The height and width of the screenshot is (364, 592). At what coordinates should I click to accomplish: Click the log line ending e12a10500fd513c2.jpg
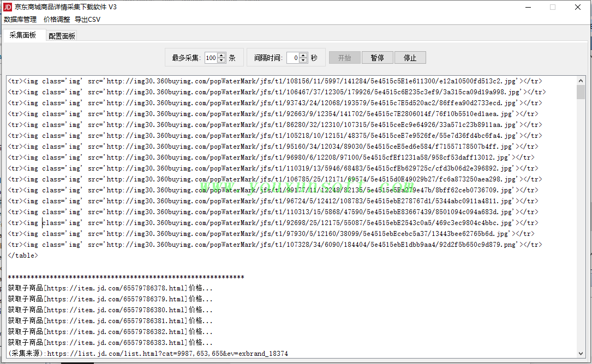pos(275,81)
